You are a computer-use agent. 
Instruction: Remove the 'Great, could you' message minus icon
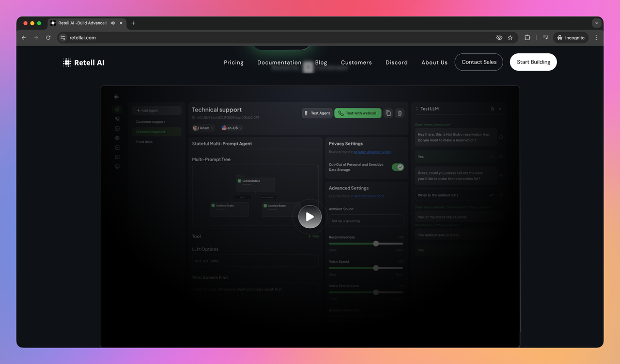tap(501, 176)
